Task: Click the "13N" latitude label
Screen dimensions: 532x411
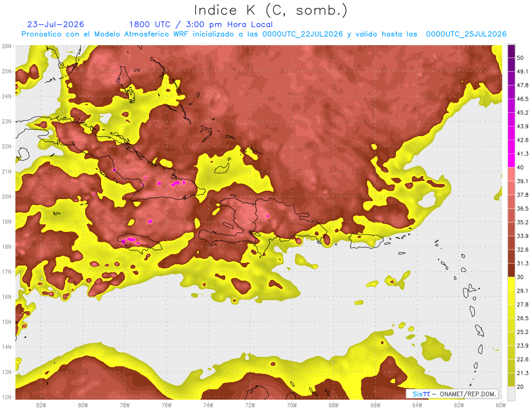Action: (7, 372)
